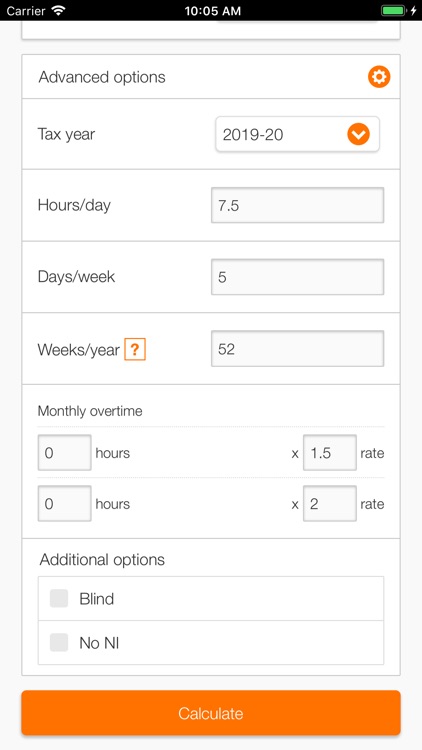Tap the orange chevron on Tax year selector
The width and height of the screenshot is (422, 750).
tap(358, 134)
